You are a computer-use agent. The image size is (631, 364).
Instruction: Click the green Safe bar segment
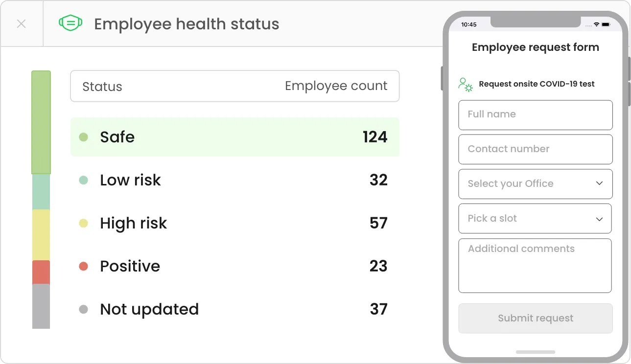(x=41, y=122)
